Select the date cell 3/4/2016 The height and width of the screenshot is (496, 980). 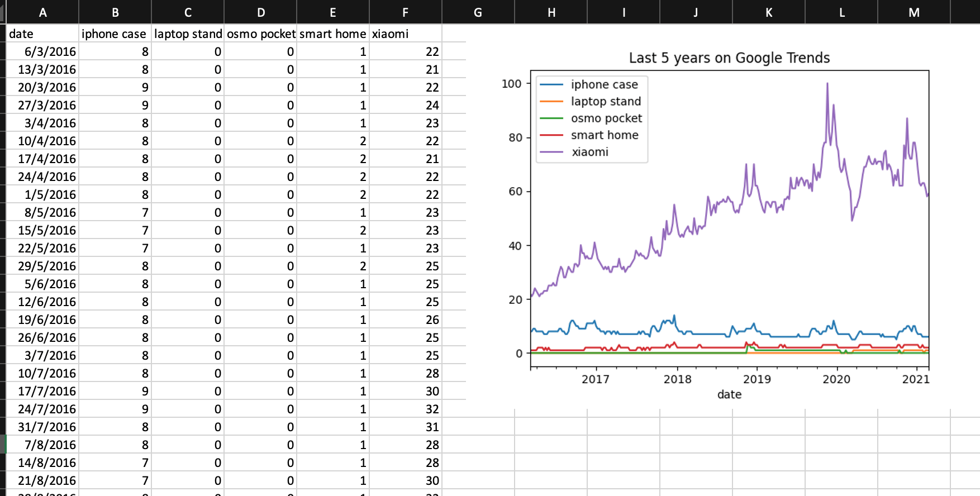coord(42,123)
